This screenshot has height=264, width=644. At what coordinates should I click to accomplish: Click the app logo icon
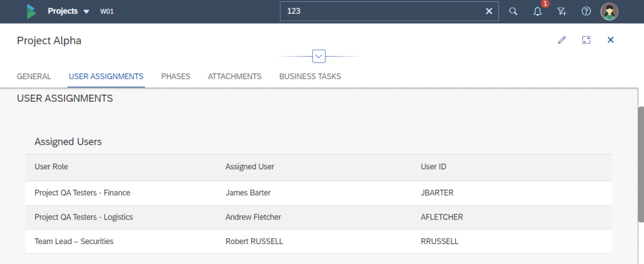(31, 12)
